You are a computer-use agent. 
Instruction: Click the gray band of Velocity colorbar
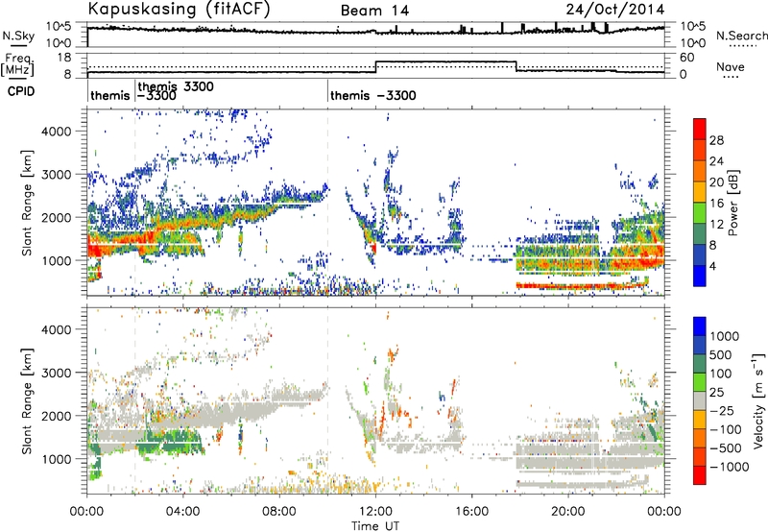coord(700,400)
